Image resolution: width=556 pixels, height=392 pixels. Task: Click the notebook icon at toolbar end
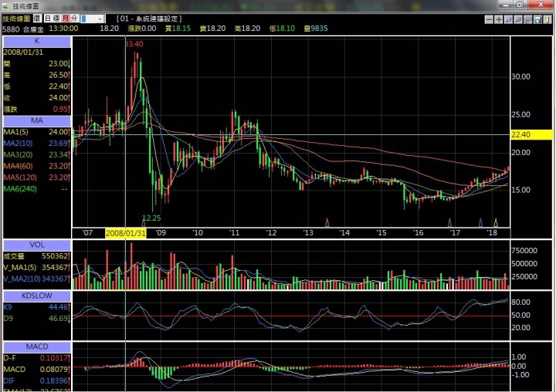click(548, 19)
